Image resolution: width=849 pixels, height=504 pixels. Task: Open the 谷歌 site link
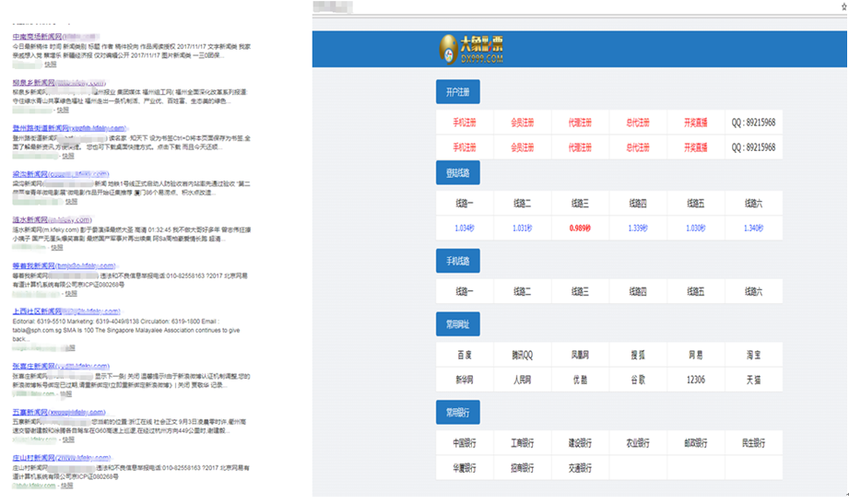638,380
